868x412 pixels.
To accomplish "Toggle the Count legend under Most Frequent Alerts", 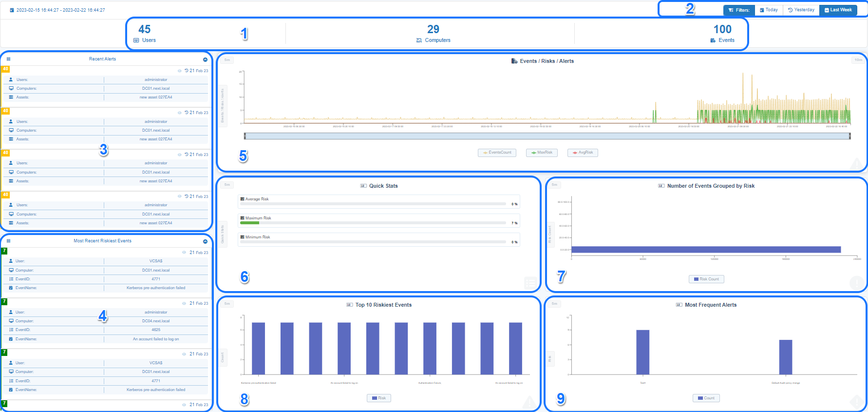I will (x=706, y=398).
